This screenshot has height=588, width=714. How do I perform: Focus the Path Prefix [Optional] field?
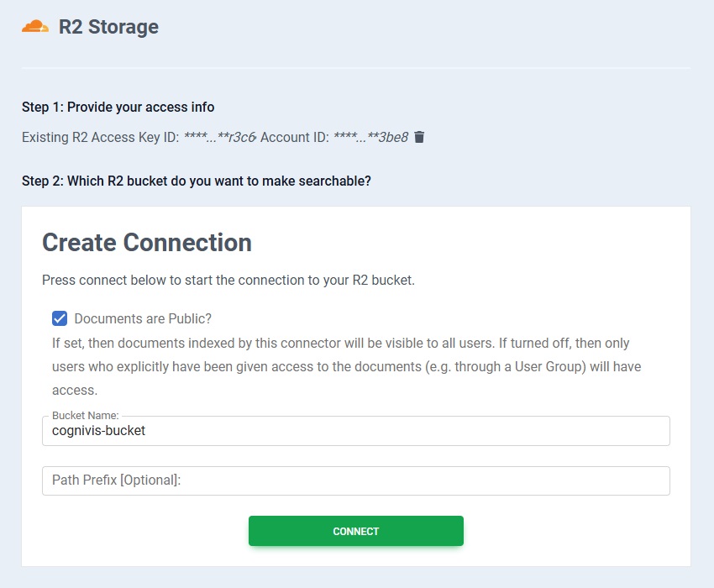356,480
